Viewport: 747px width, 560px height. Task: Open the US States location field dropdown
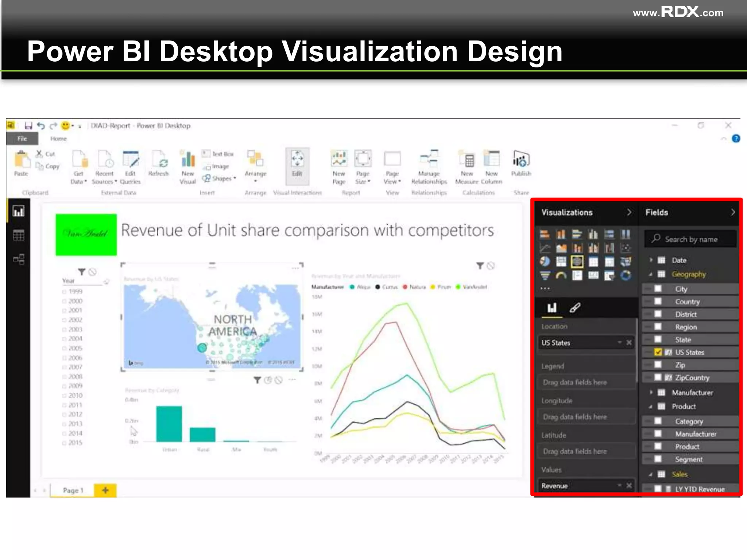click(x=619, y=342)
